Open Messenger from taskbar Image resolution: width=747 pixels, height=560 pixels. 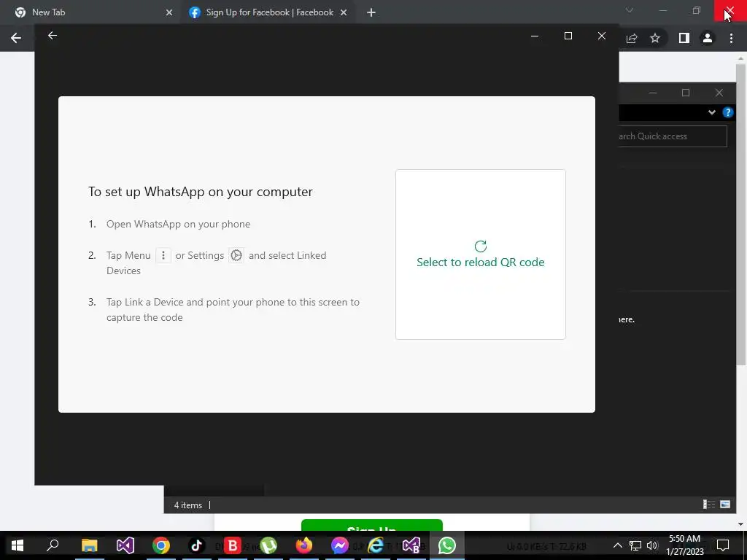point(340,545)
